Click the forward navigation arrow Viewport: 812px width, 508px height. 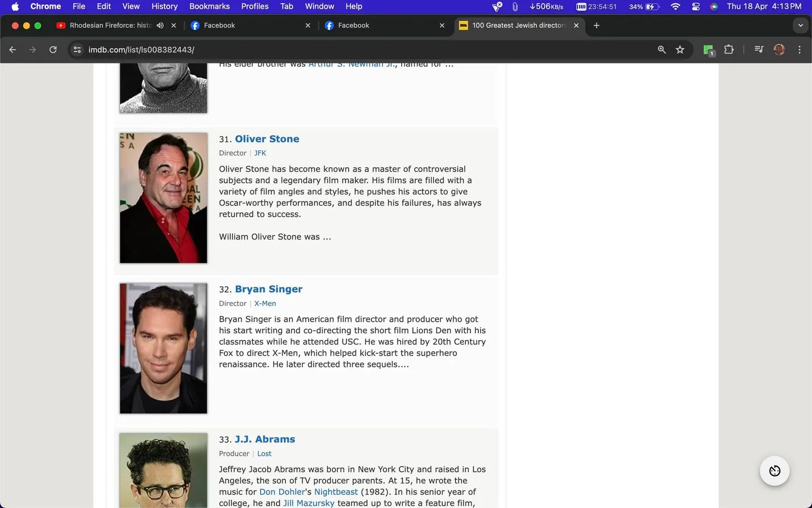point(32,49)
